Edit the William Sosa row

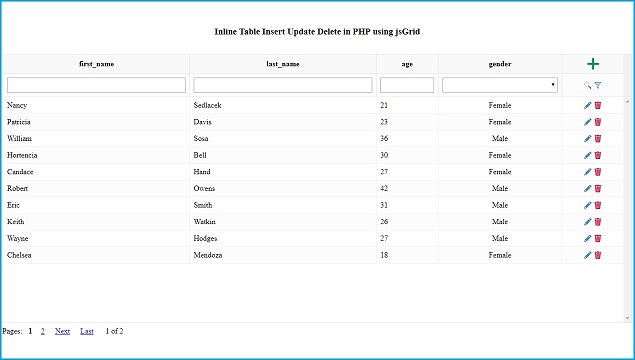pos(587,138)
